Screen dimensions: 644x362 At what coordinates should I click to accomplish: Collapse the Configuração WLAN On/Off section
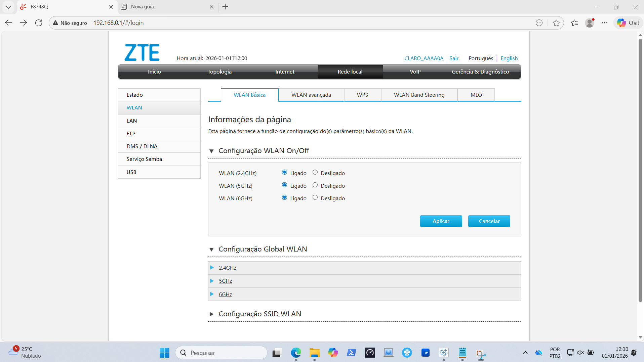tap(212, 151)
